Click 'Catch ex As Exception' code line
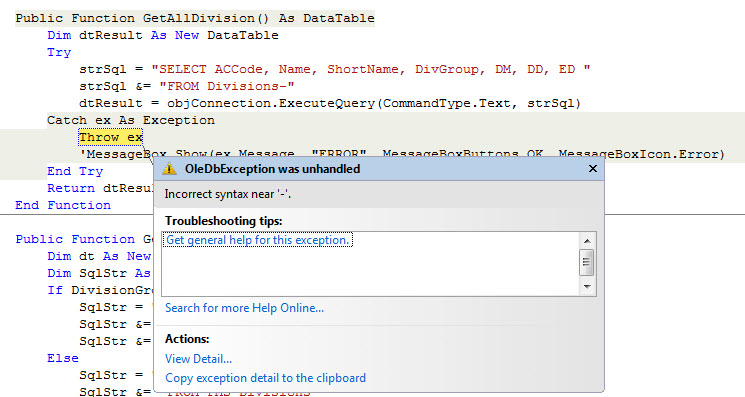The height and width of the screenshot is (397, 745). (x=131, y=120)
